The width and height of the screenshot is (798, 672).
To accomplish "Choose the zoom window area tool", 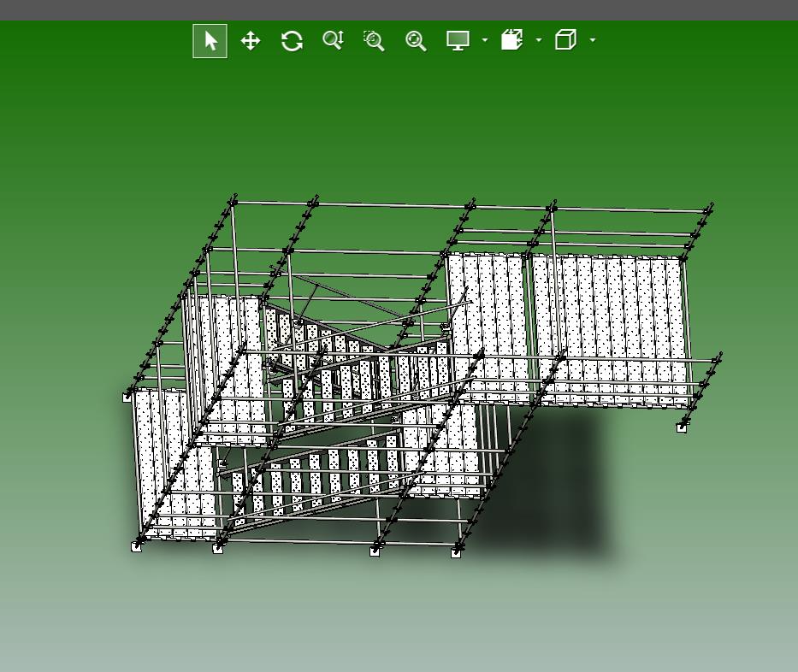I will pos(374,41).
